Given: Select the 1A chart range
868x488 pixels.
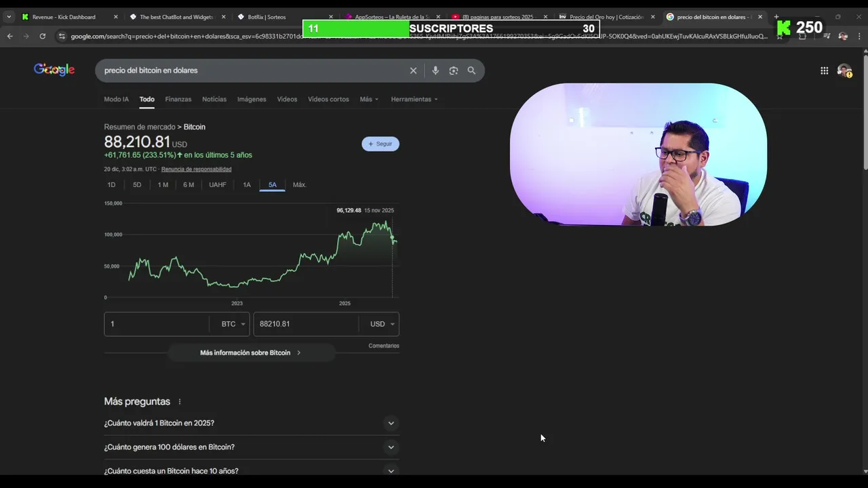Looking at the screenshot, I should (247, 185).
